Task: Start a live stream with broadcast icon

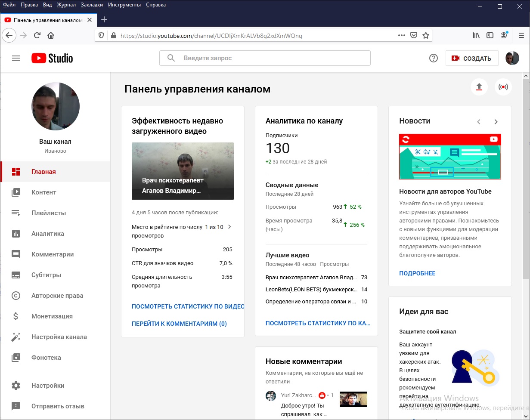Action: pos(503,87)
